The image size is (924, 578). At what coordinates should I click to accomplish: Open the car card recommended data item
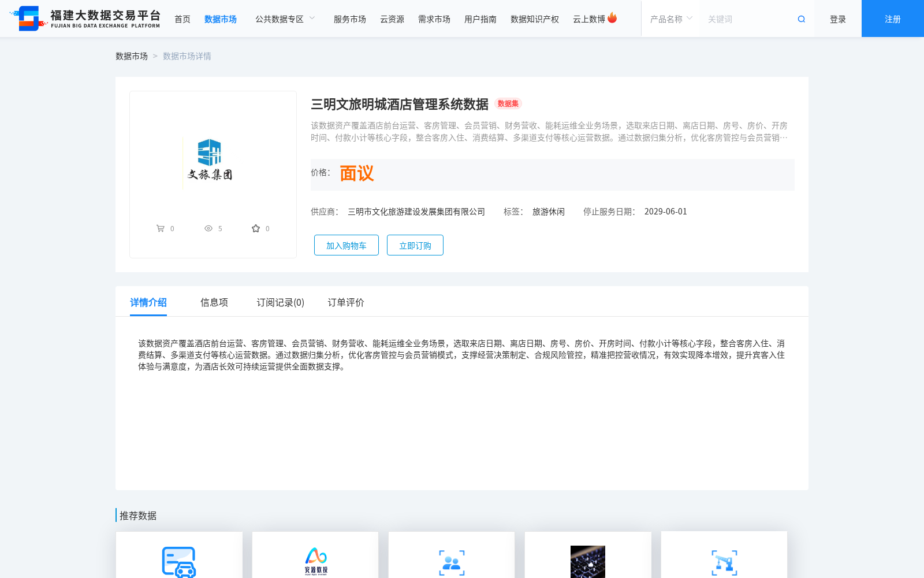click(179, 555)
